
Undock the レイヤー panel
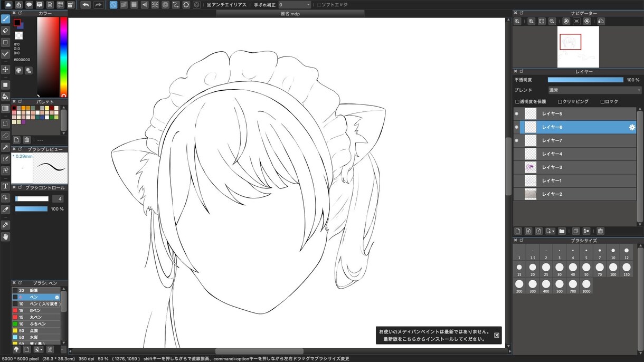click(521, 71)
